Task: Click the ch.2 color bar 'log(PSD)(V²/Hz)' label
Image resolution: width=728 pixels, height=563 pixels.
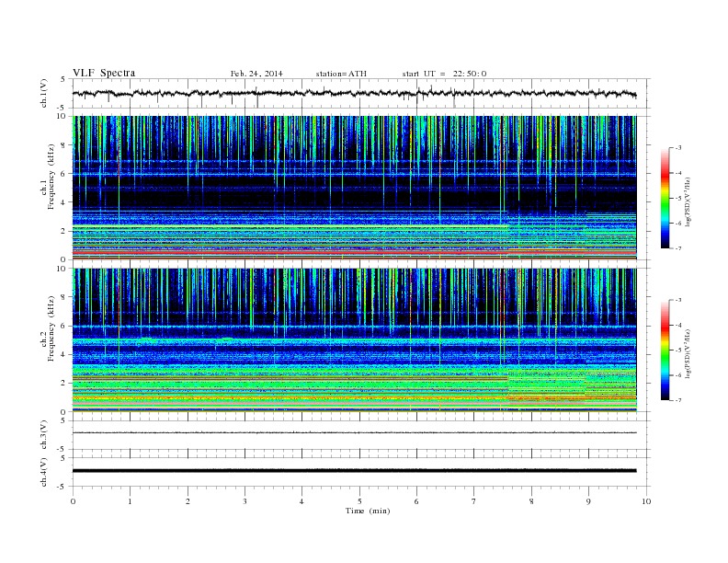Action: coord(688,354)
